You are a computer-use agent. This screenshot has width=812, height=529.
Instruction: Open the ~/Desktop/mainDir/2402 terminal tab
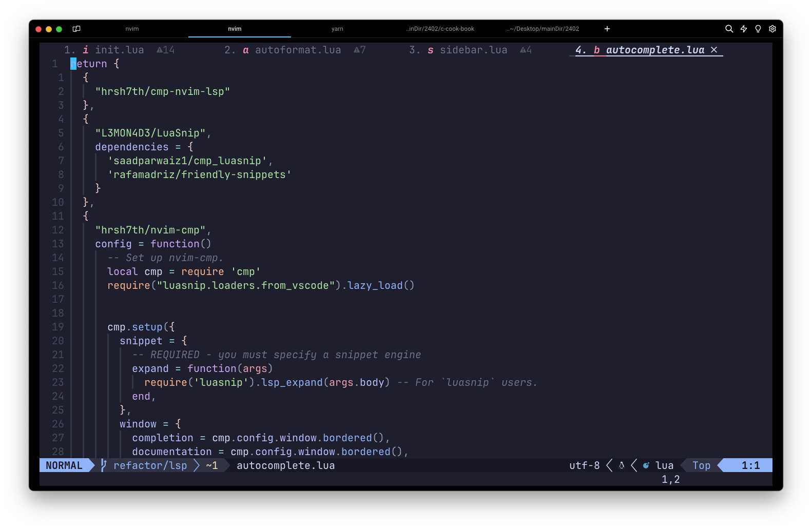[x=543, y=29]
